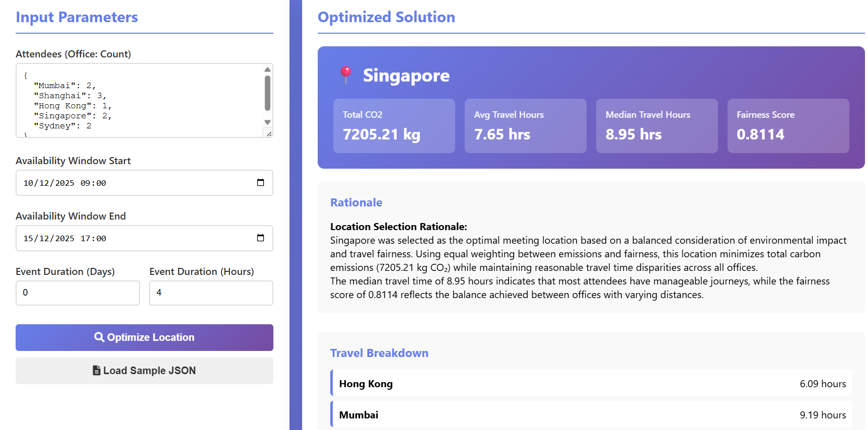Click the Singapore pushpin icon
This screenshot has width=868, height=430.
coord(345,75)
